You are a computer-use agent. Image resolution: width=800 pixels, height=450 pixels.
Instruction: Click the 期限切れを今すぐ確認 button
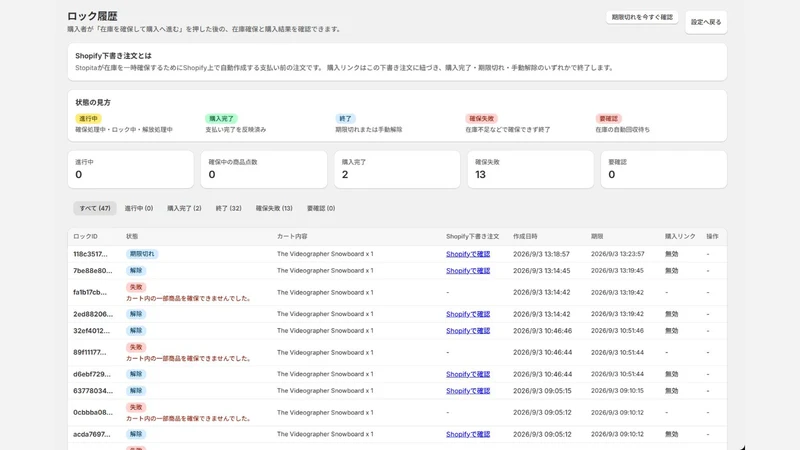[642, 17]
